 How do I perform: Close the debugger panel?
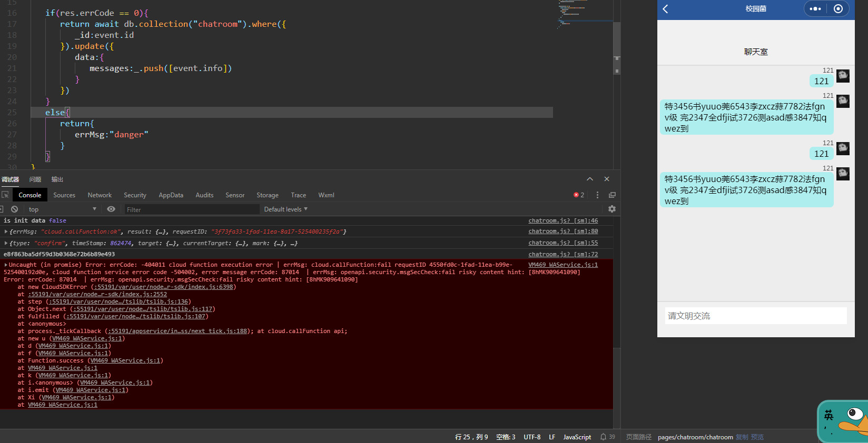point(607,179)
